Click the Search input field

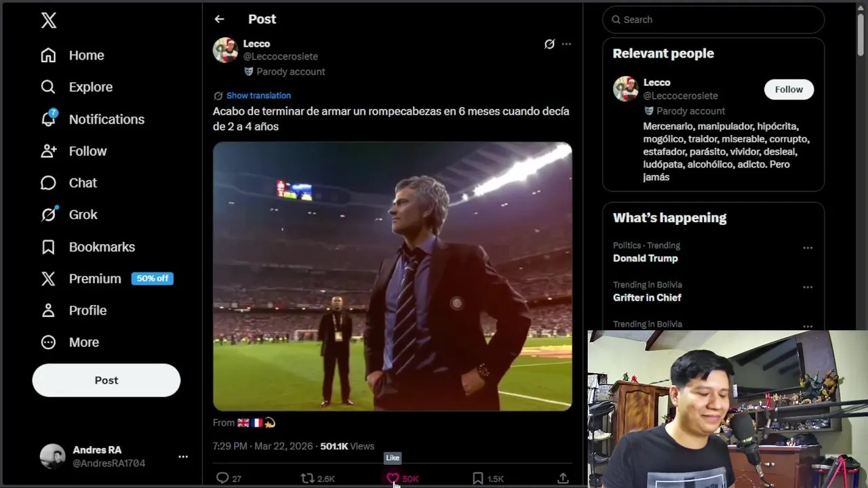coord(713,20)
